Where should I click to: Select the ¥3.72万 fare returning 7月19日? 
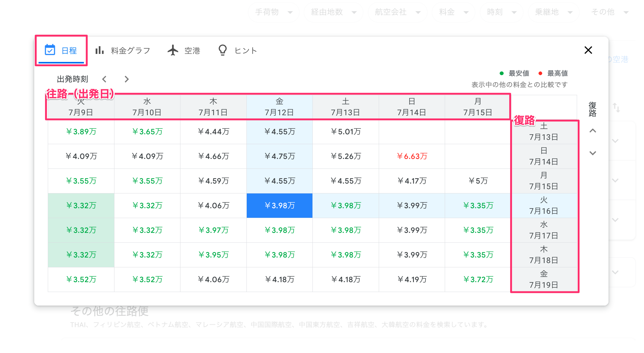coord(478,279)
